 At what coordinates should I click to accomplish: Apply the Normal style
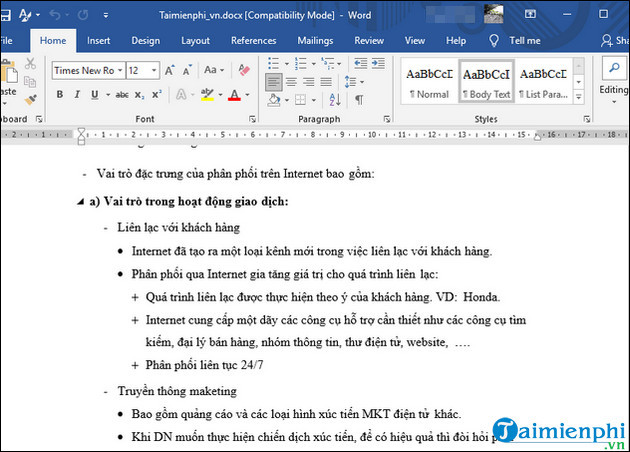(430, 83)
